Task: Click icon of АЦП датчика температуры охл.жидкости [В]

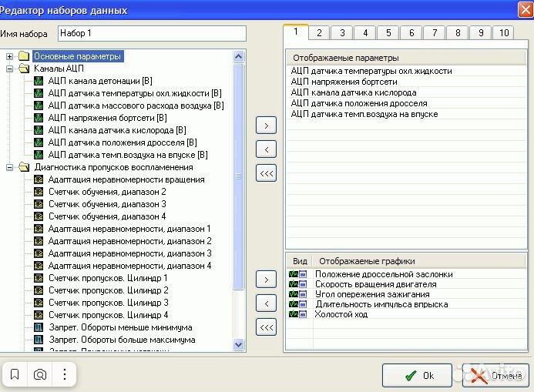Action: coord(39,93)
